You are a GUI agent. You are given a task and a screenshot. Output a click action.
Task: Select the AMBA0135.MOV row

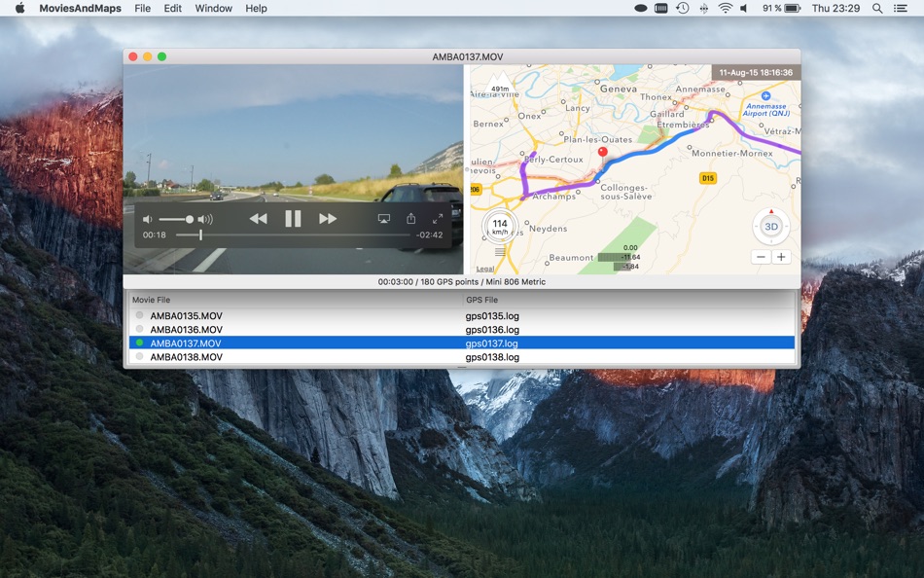pos(461,315)
